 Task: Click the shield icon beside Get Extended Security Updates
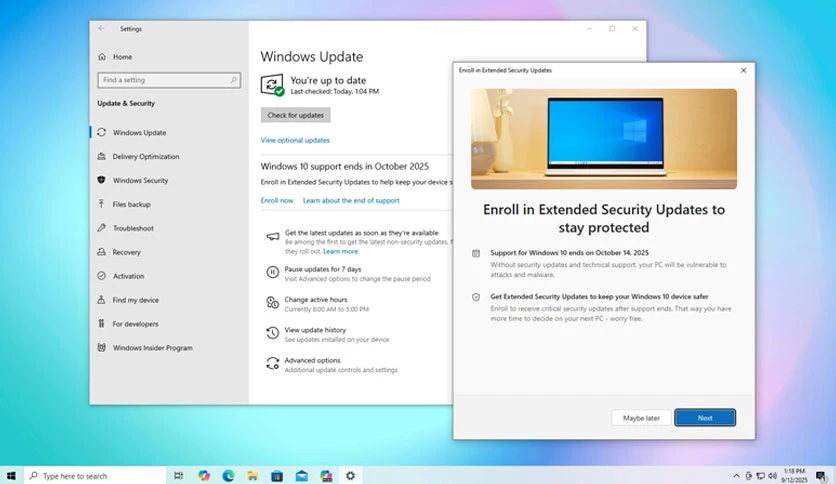pyautogui.click(x=476, y=297)
